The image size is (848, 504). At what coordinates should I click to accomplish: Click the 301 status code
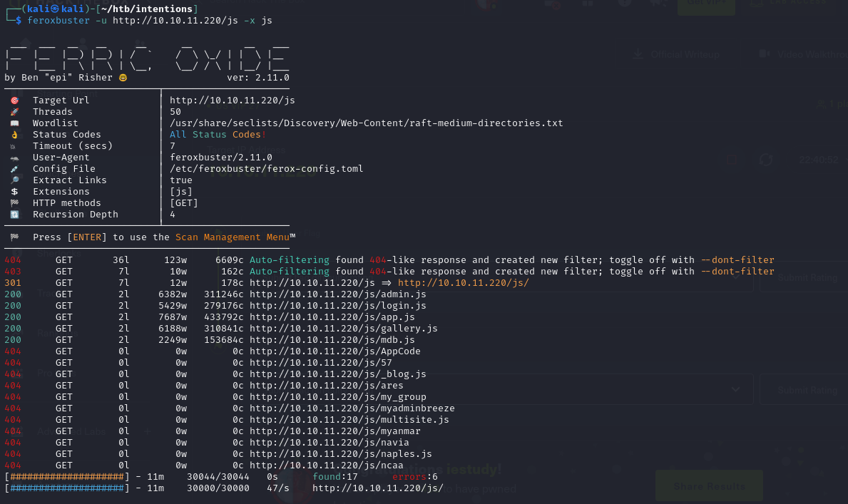13,283
